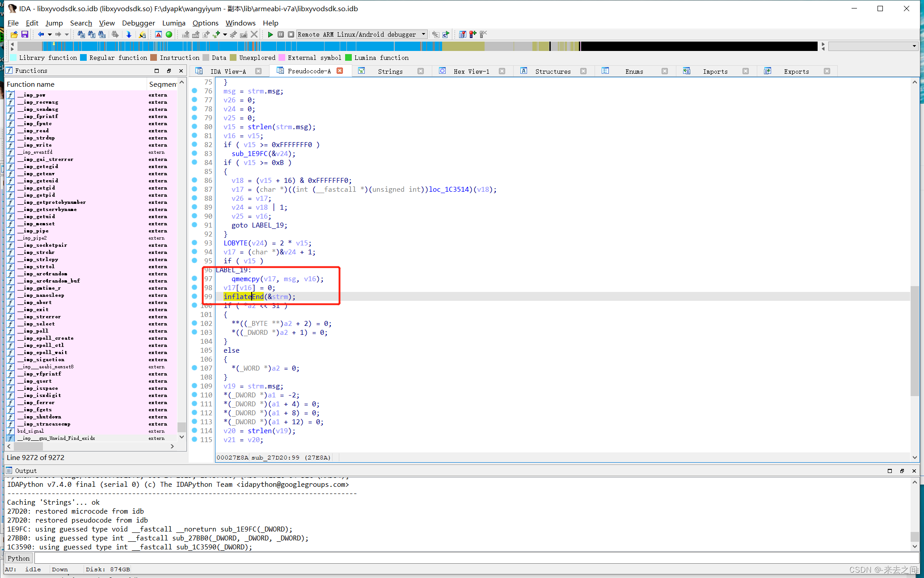
Task: Click the Open file toolbar icon
Action: tap(14, 34)
